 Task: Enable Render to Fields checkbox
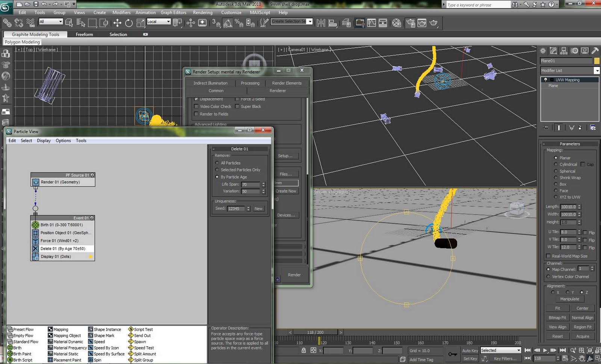coord(196,114)
